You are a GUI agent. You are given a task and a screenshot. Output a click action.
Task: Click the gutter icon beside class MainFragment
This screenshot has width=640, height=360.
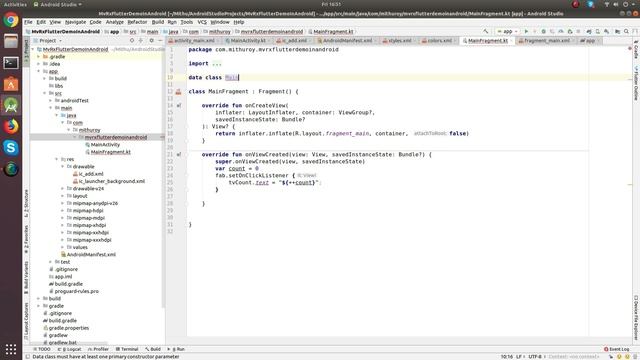pos(178,92)
